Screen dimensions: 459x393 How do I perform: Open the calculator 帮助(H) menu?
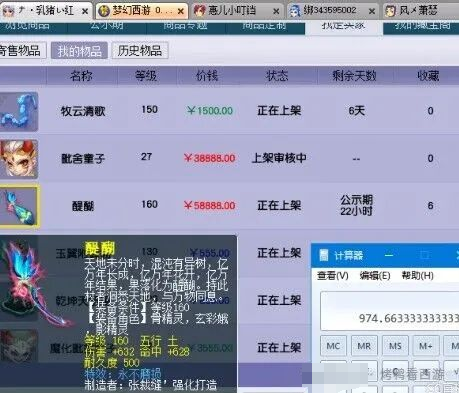(417, 275)
